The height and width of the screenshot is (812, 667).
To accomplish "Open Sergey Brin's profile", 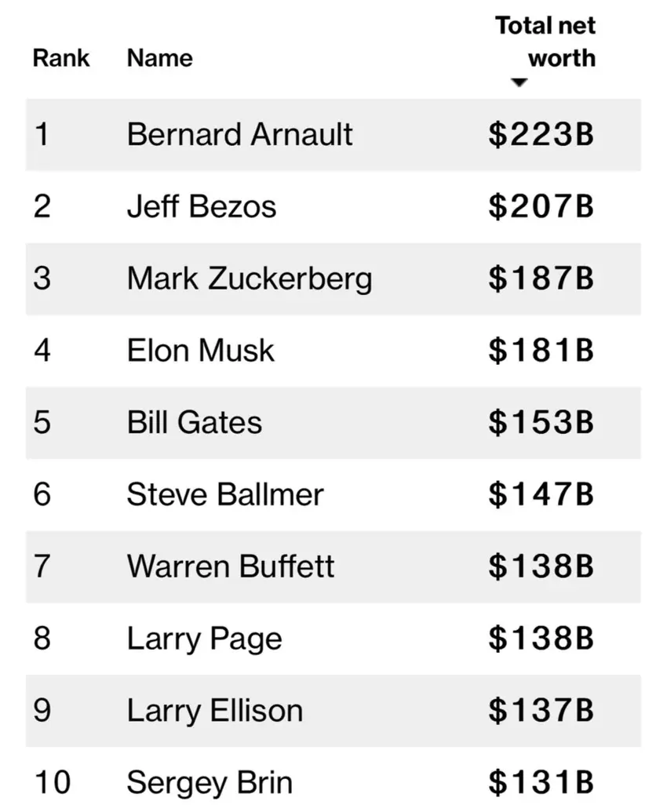I will pos(210,783).
